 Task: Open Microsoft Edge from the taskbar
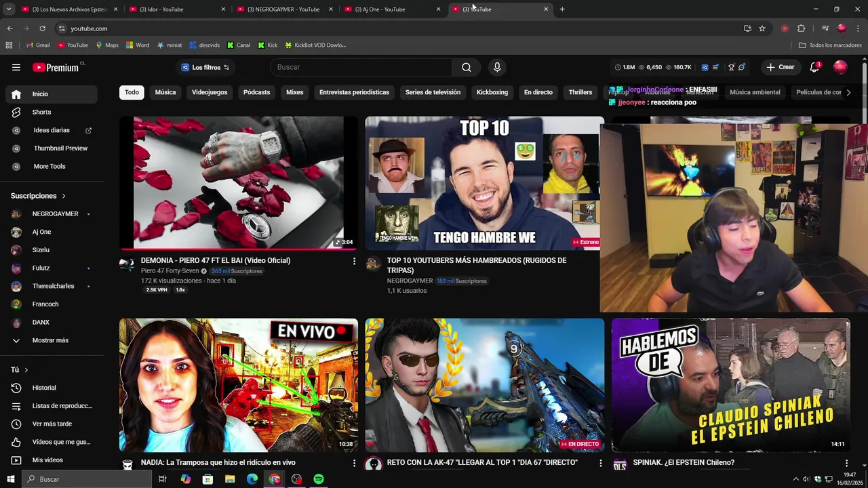[x=252, y=479]
